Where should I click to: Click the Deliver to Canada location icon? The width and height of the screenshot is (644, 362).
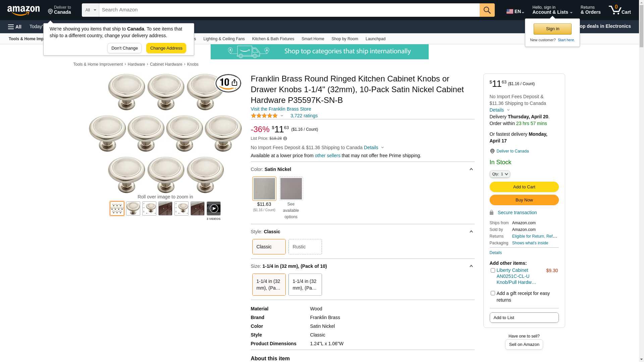pos(492,151)
